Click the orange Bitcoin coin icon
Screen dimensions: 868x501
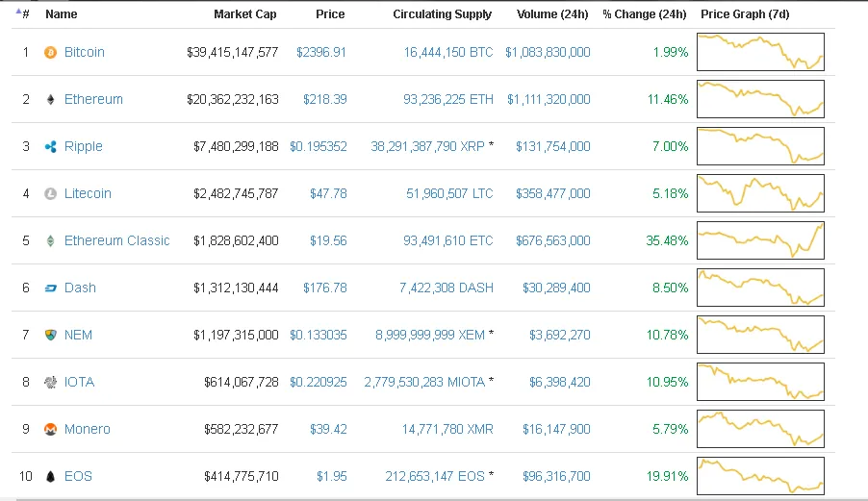(x=50, y=53)
